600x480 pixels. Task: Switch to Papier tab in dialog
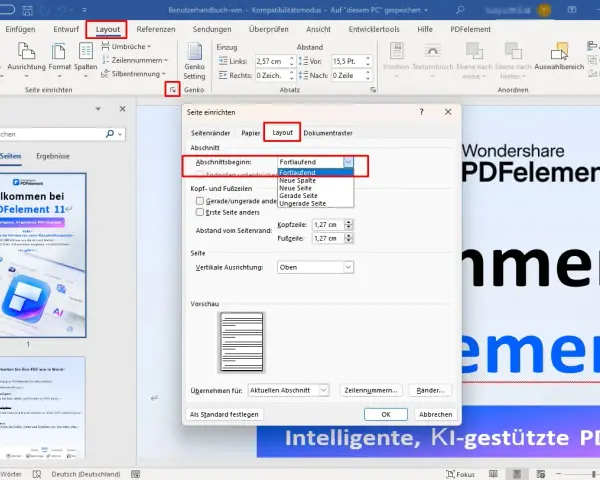(251, 133)
